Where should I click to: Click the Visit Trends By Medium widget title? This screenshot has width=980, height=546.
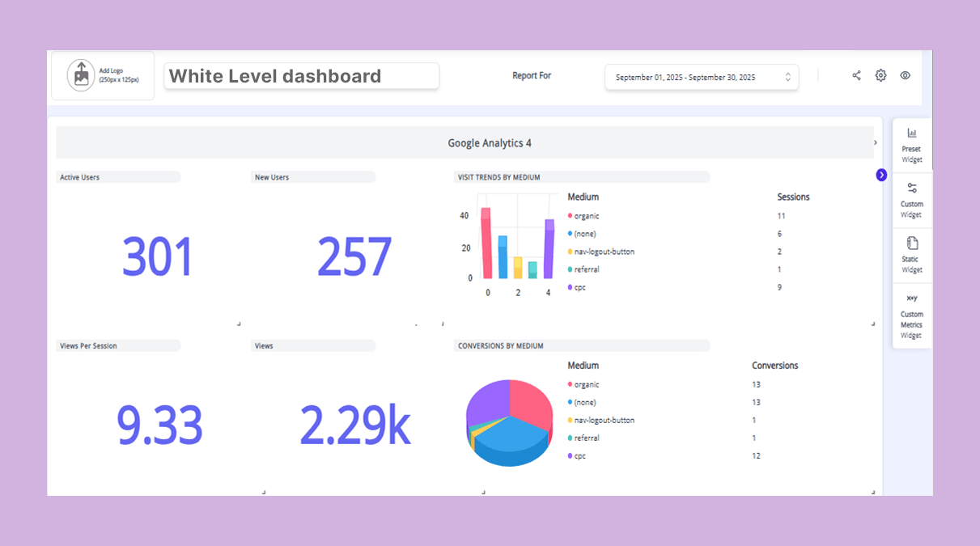point(499,177)
